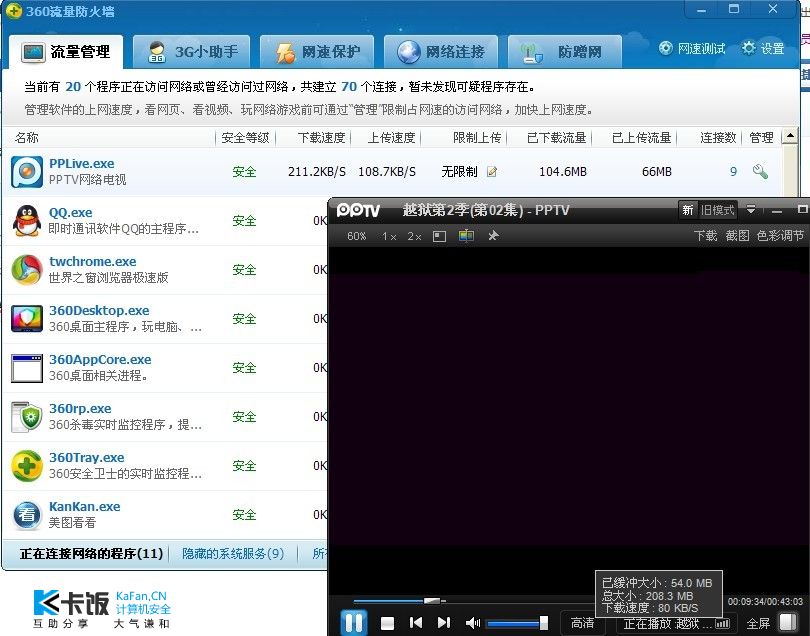The image size is (810, 636).
Task: Pause the PPTV video playback
Action: (x=354, y=623)
